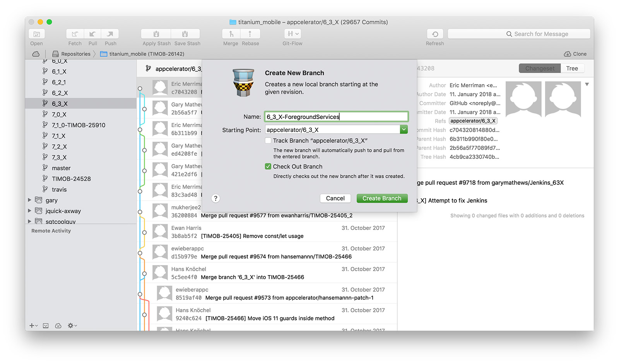This screenshot has width=619, height=364.
Task: Click the first author avatar thumbnail
Action: [x=523, y=99]
